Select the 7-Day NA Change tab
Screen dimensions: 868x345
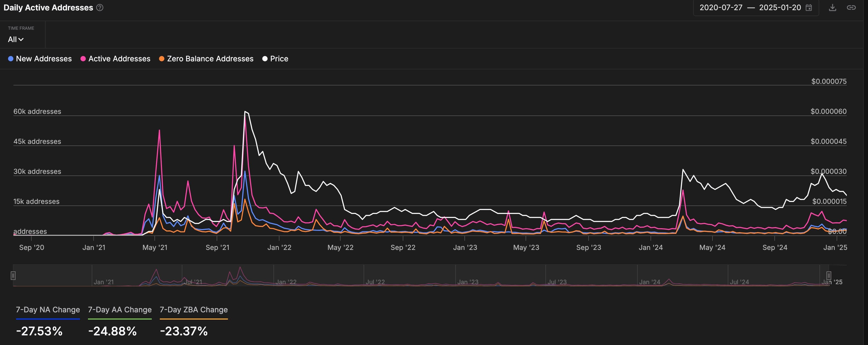48,310
